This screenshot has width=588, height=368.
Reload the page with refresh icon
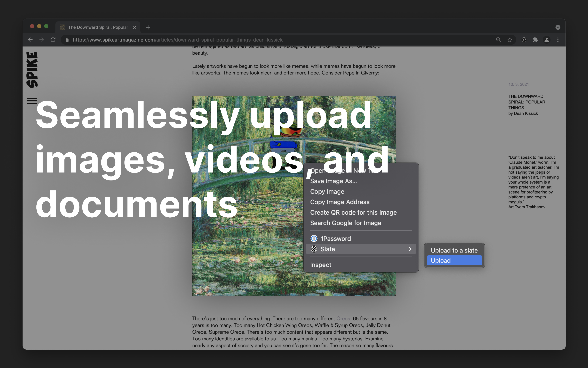(53, 40)
